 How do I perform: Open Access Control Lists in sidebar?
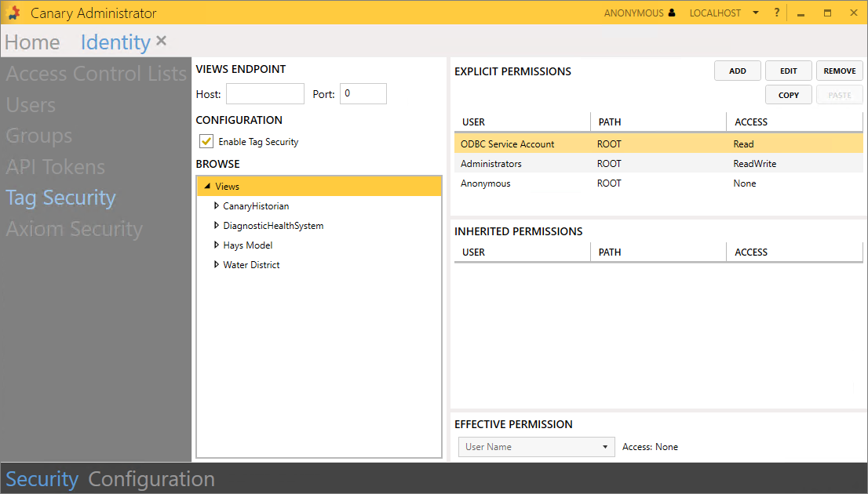click(96, 74)
